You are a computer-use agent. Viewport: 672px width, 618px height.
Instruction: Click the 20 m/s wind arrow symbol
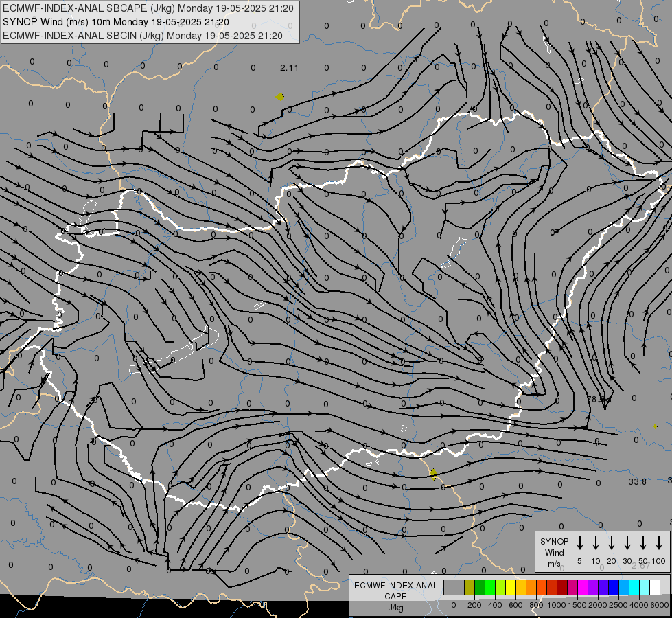612,543
